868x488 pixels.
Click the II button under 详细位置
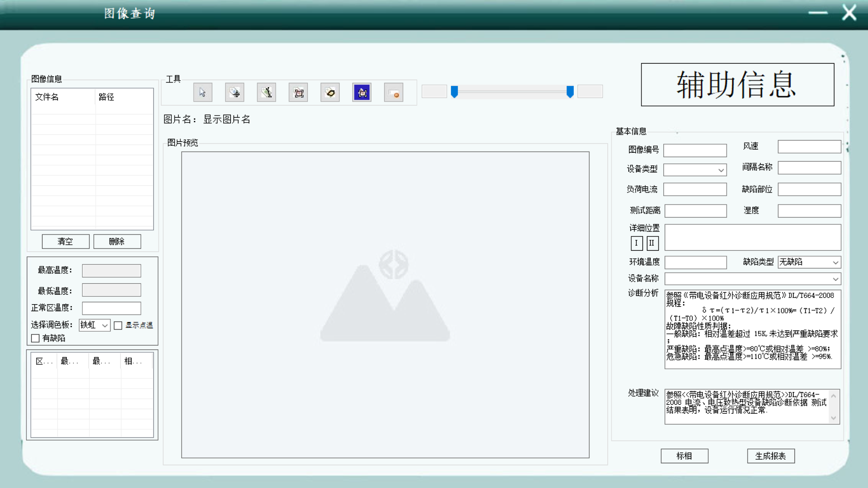(652, 243)
